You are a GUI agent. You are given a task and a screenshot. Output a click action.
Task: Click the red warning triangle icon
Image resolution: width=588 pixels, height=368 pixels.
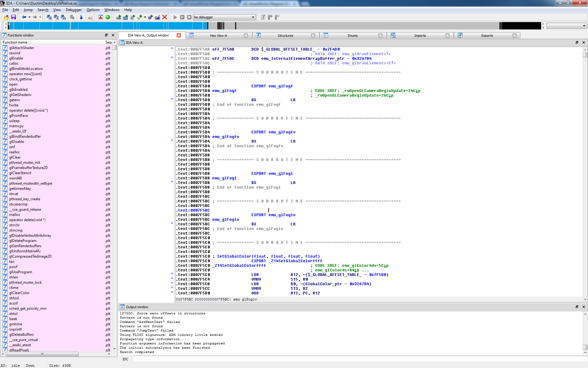100,17
